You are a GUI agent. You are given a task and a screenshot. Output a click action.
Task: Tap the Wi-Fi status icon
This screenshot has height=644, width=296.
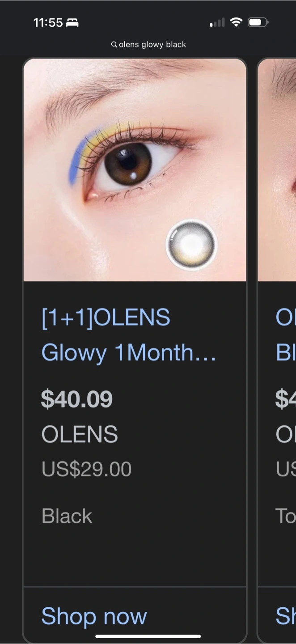(236, 22)
